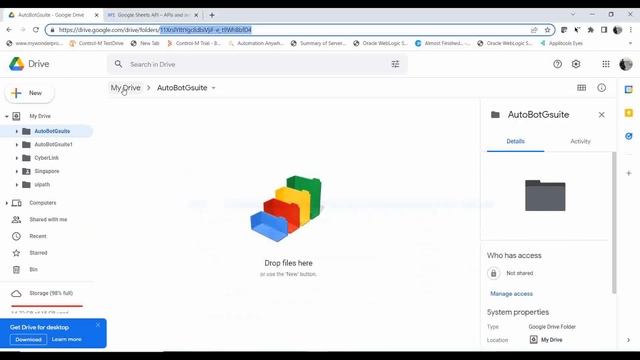Open the Help question mark icon
The width and height of the screenshot is (640, 360).
tap(557, 64)
